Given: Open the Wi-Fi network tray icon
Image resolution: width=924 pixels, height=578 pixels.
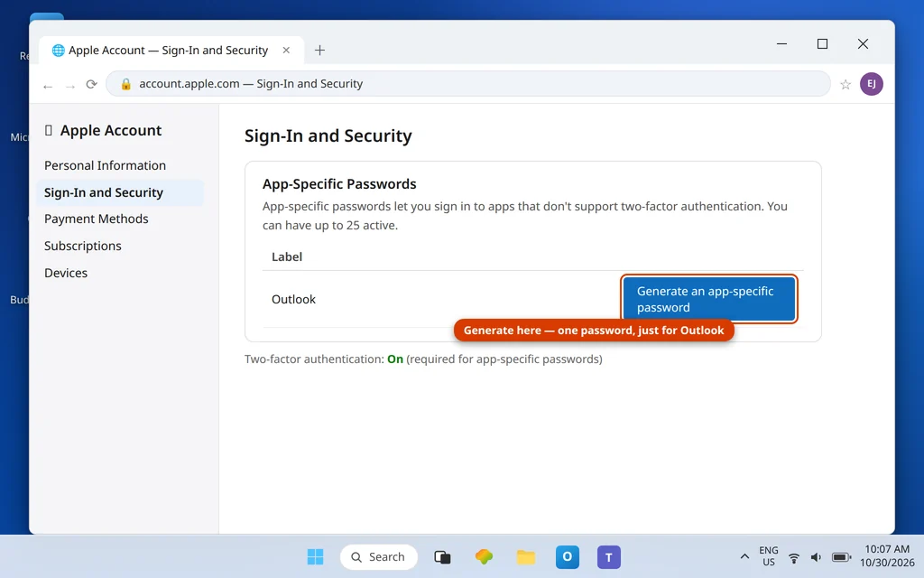Looking at the screenshot, I should point(794,557).
